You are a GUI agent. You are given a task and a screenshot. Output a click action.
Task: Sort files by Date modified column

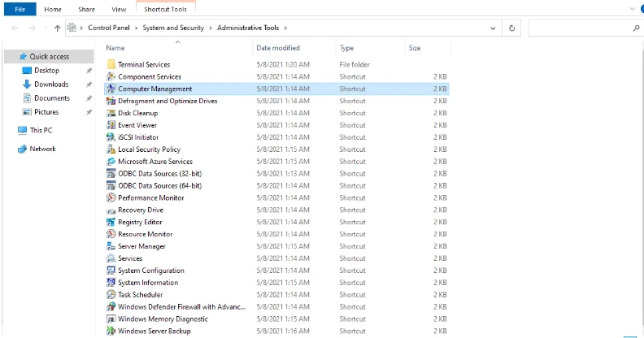278,48
